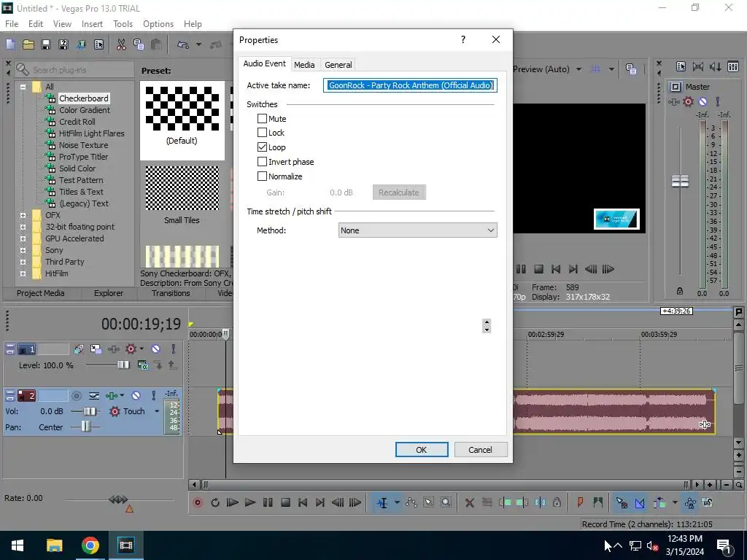This screenshot has width=747, height=560.
Task: Click Stop in the timeline transport bar
Action: pyautogui.click(x=285, y=502)
